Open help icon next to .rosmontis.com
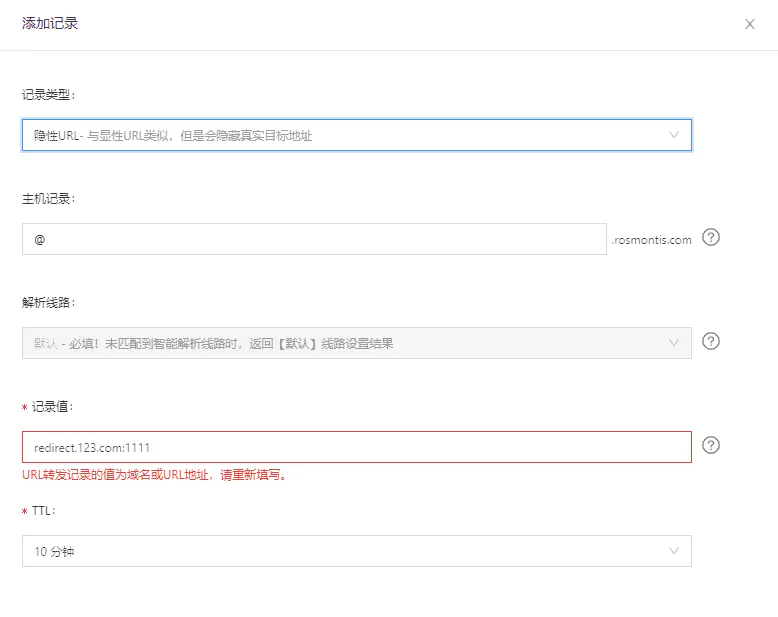Viewport: 778px width, 617px height. coord(711,238)
